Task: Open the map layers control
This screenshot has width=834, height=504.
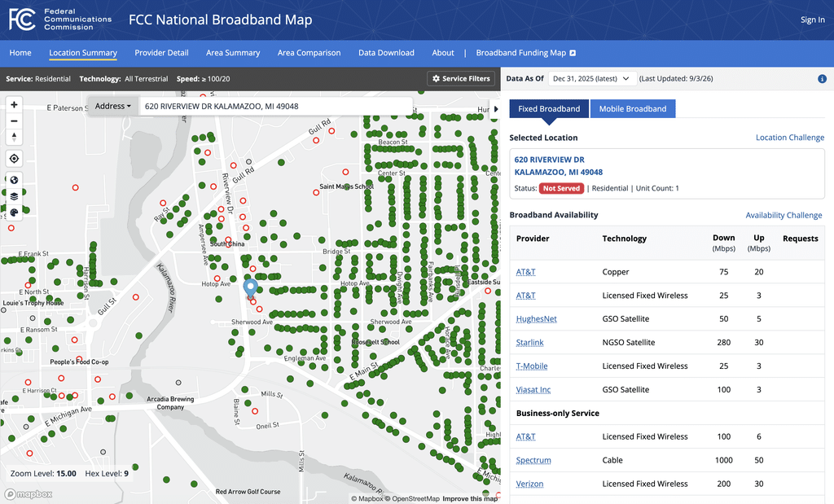Action: pyautogui.click(x=15, y=196)
